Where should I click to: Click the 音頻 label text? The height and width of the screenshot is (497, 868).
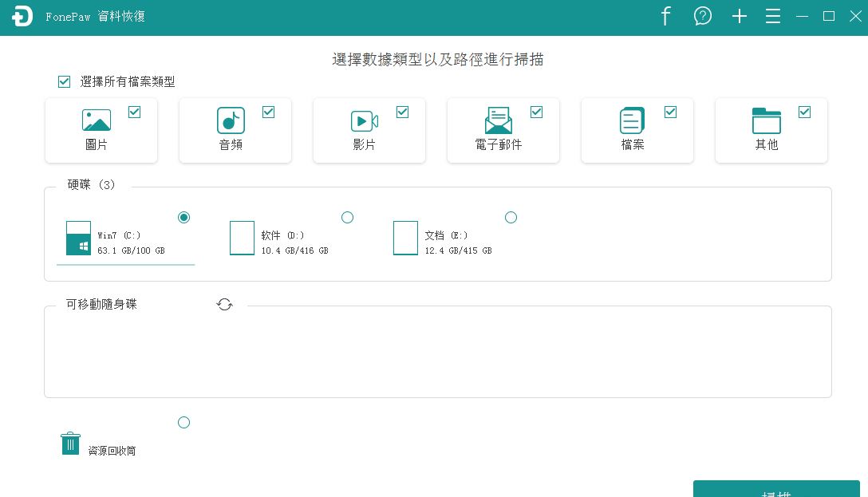point(231,144)
